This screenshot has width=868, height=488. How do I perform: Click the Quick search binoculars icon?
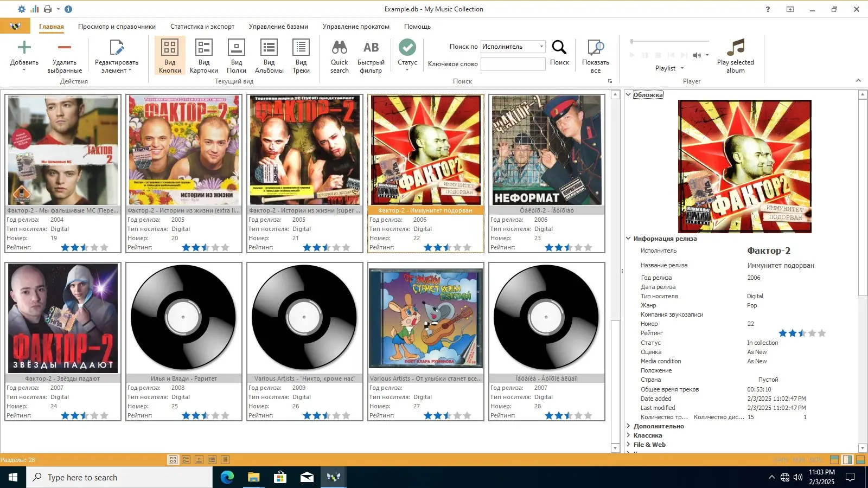(x=339, y=48)
